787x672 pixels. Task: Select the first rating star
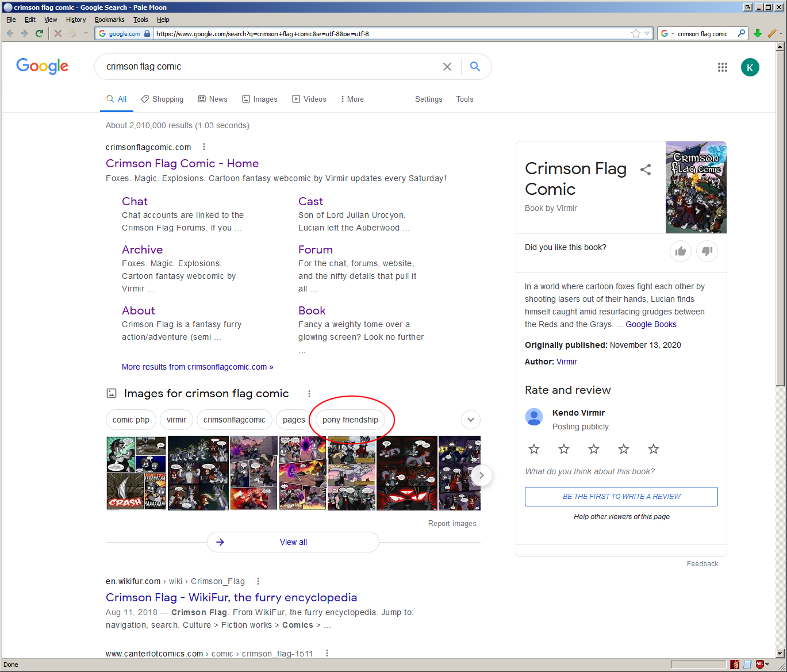534,449
